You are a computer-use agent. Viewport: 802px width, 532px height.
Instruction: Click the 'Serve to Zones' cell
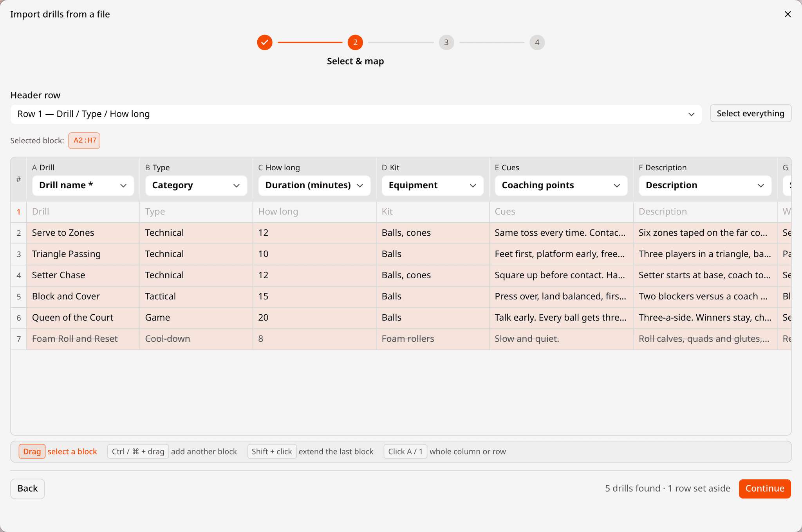[83, 233]
